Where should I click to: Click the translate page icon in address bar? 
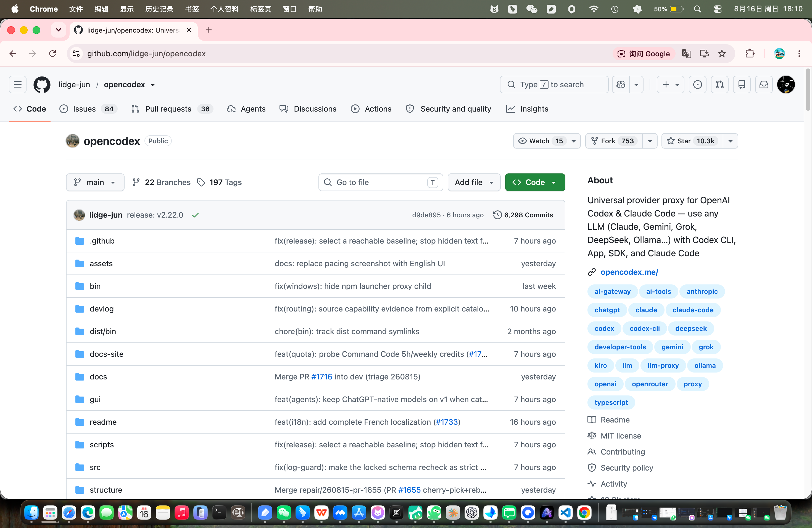[686, 54]
